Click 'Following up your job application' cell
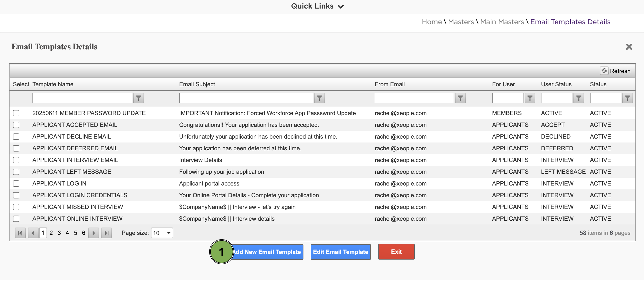644x284 pixels. pyautogui.click(x=221, y=172)
